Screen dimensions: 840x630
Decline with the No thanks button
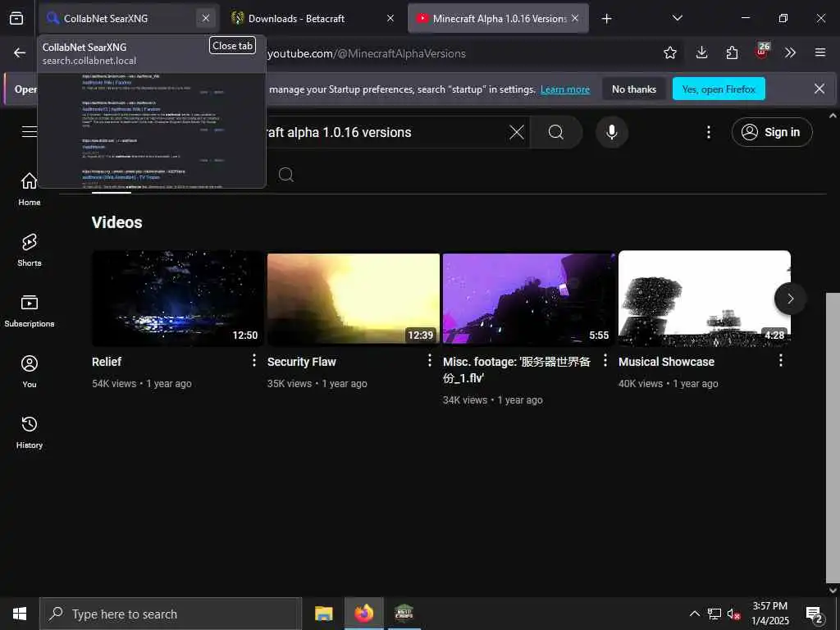click(634, 89)
